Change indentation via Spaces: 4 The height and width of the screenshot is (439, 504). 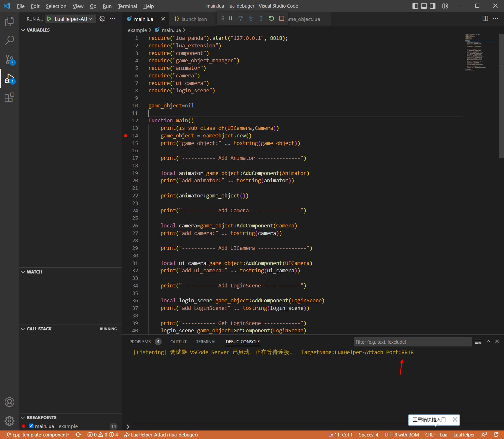tap(368, 435)
